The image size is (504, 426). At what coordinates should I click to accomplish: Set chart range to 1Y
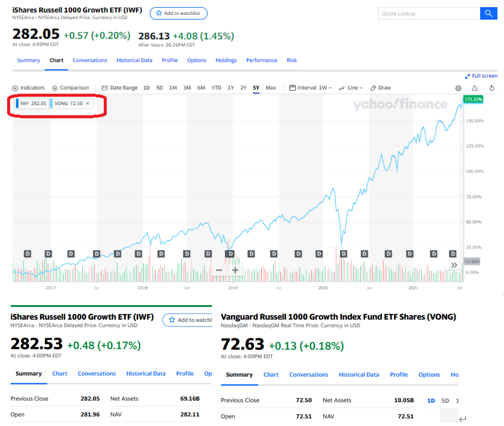231,88
